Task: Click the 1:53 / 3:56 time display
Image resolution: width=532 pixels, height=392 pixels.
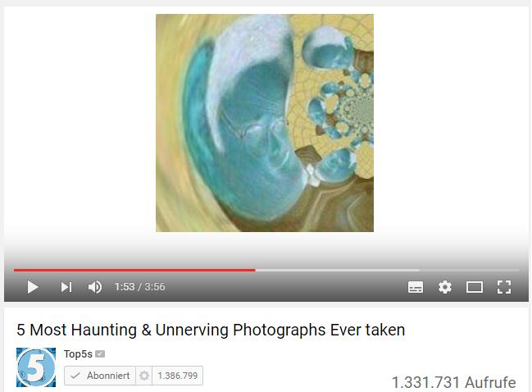Action: (140, 287)
